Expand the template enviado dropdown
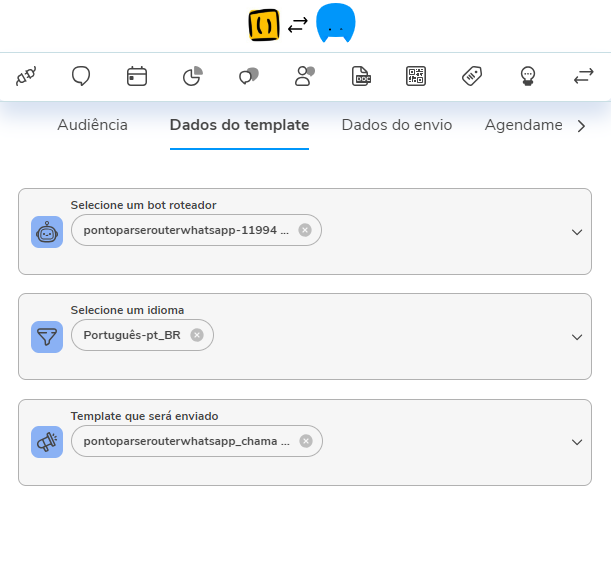The image size is (611, 566). tap(577, 442)
